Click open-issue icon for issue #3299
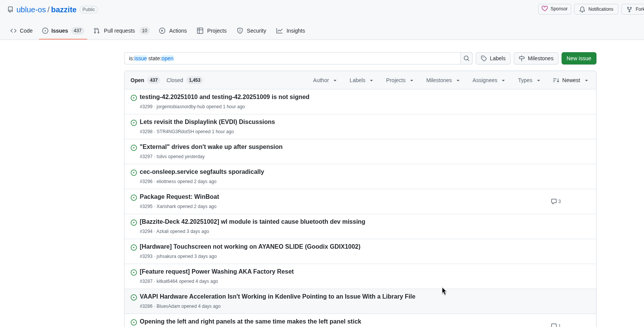Viewport: 644px width, 327px height. (x=134, y=98)
